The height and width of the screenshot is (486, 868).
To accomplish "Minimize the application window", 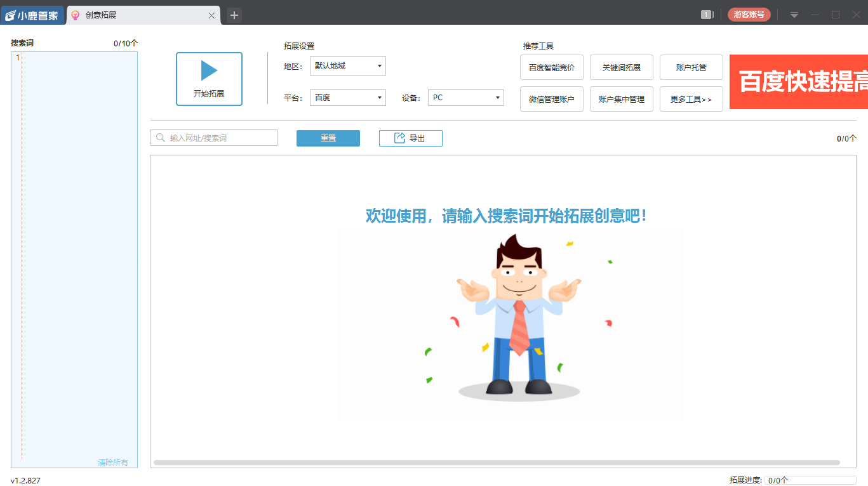I will point(815,15).
